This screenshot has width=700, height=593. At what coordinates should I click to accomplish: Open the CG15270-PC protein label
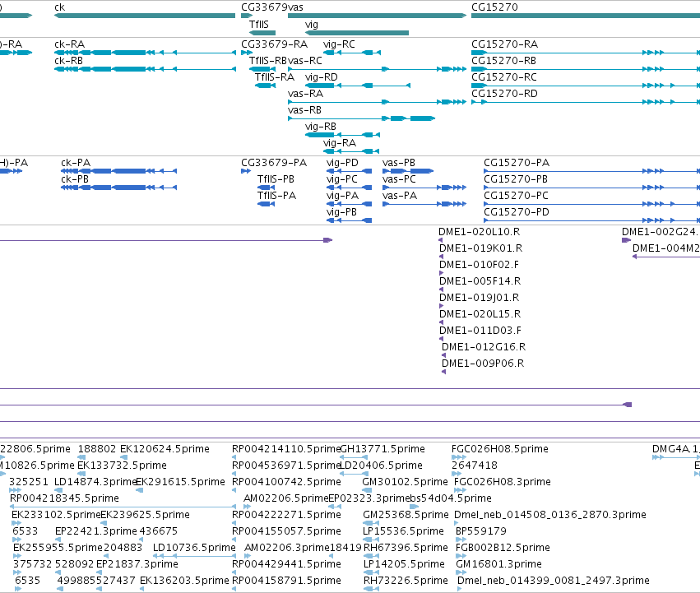pyautogui.click(x=516, y=196)
